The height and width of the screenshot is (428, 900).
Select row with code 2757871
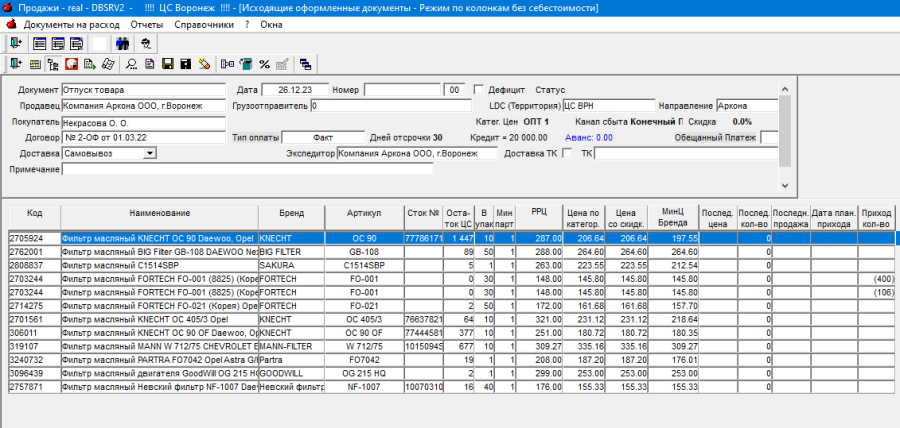click(x=451, y=387)
